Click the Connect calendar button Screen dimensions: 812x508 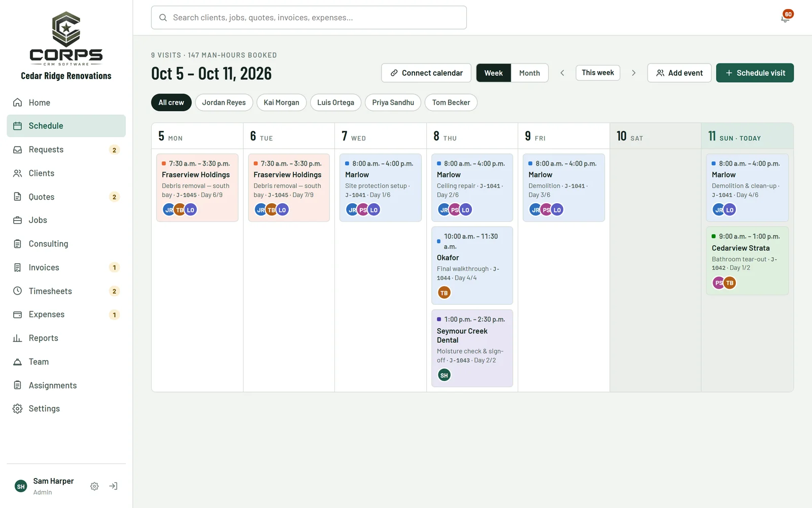tap(426, 73)
